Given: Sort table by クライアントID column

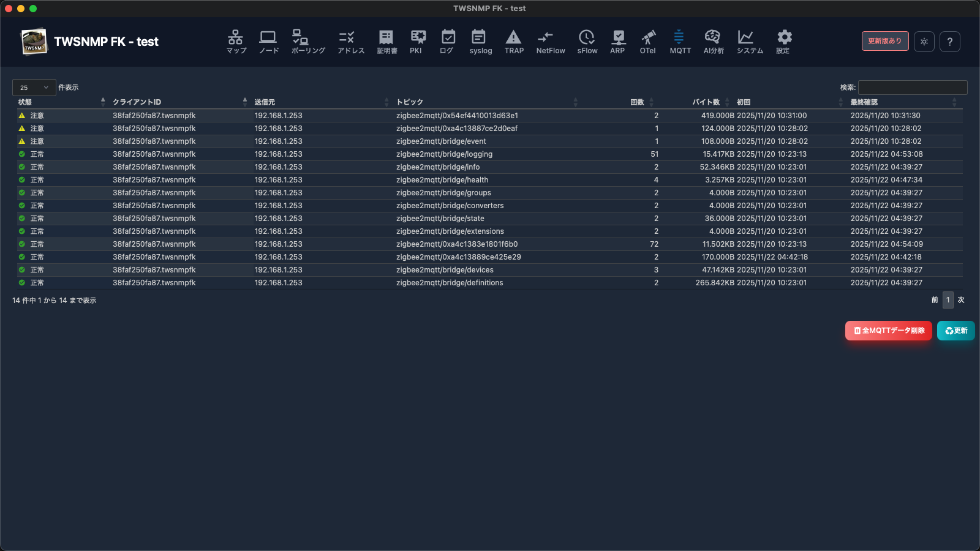Looking at the screenshot, I should click(137, 102).
